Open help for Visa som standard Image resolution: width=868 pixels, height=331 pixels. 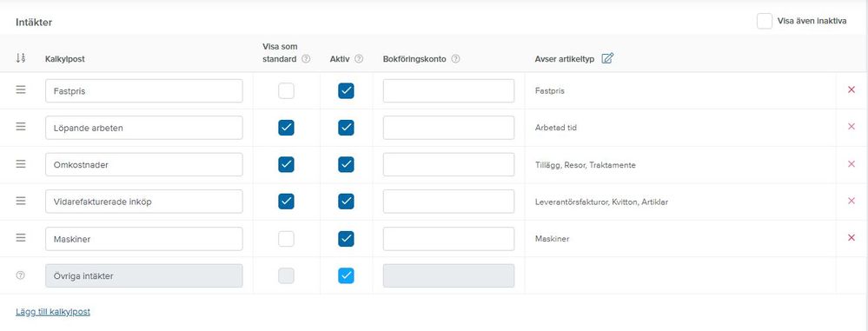pyautogui.click(x=306, y=59)
